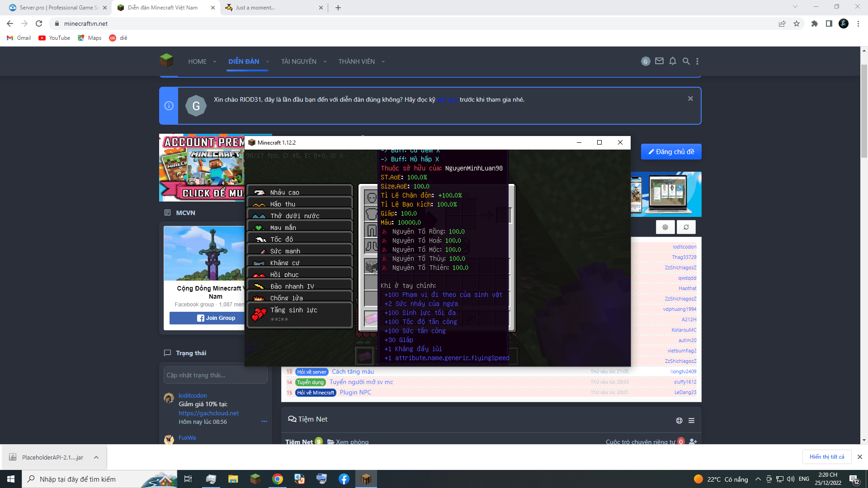Dismiss the welcome notice banner
Image resolution: width=868 pixels, height=488 pixels.
pos(690,99)
